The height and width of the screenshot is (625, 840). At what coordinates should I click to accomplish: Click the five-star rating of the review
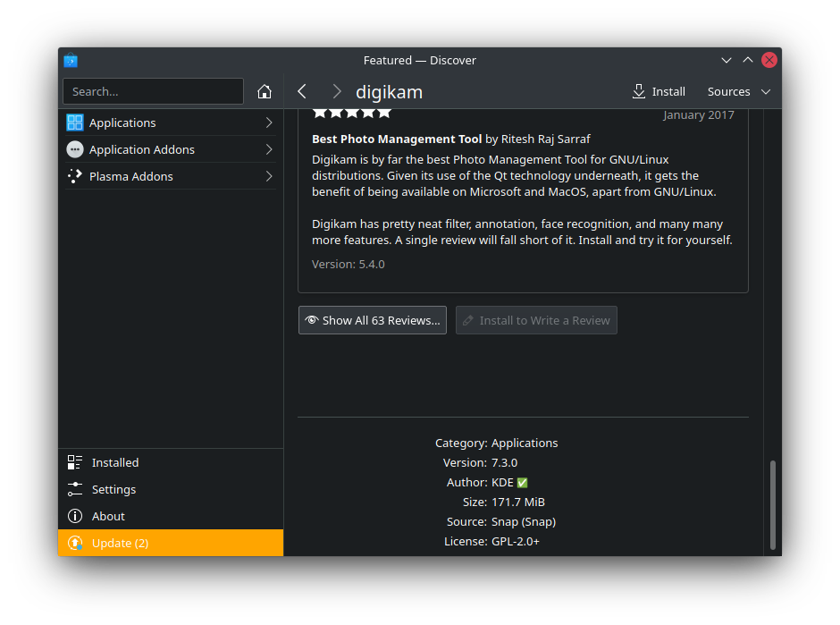[x=352, y=113]
